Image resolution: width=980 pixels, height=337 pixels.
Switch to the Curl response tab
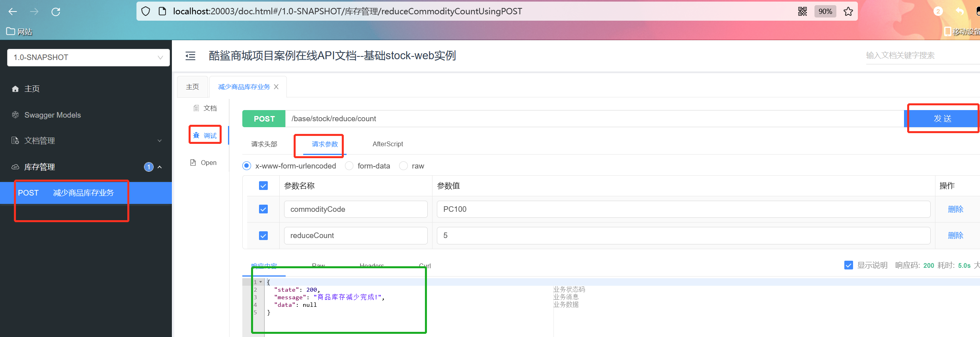(425, 265)
